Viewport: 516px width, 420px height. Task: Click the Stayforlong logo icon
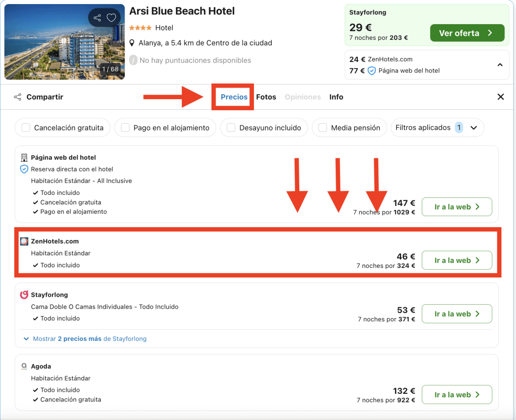click(x=24, y=295)
